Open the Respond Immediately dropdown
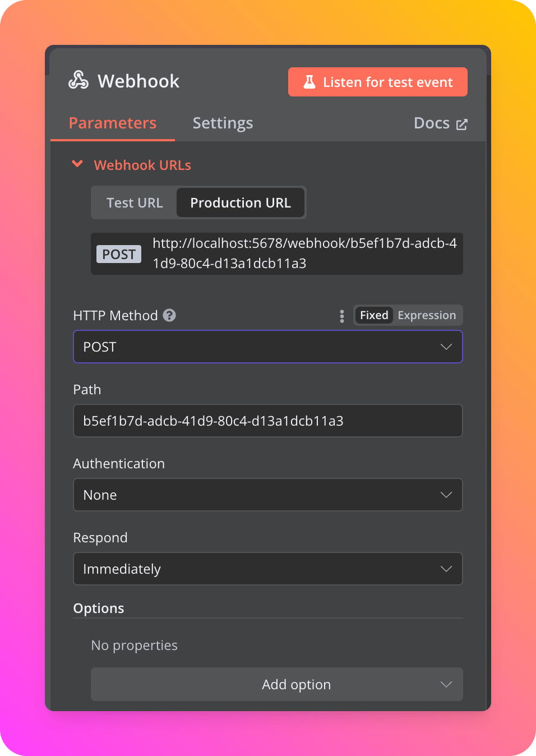This screenshot has height=756, width=536. (268, 569)
